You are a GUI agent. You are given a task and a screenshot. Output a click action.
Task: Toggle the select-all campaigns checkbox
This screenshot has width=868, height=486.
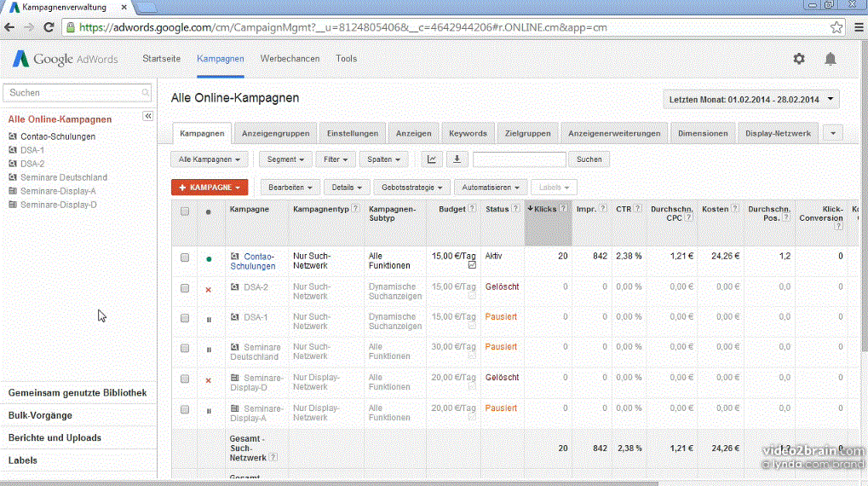(185, 211)
